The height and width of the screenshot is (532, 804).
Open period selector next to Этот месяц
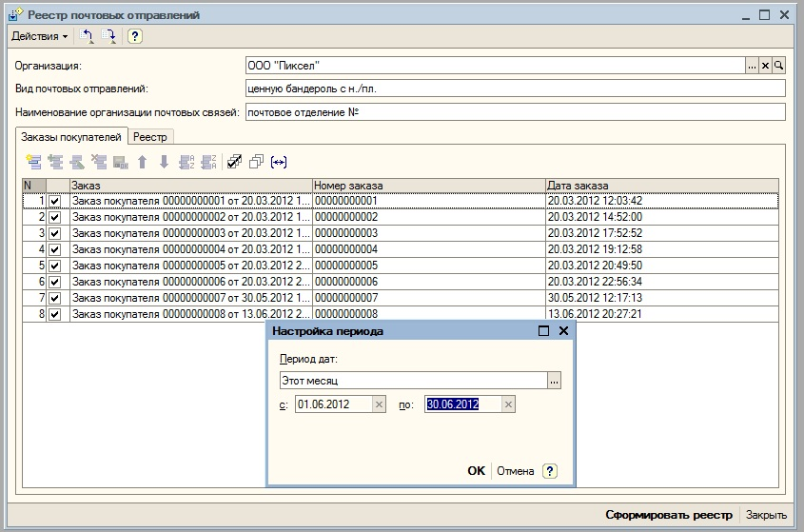coord(555,380)
